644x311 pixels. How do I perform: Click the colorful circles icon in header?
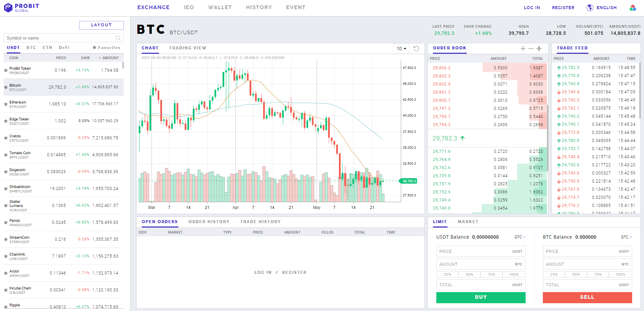click(633, 8)
